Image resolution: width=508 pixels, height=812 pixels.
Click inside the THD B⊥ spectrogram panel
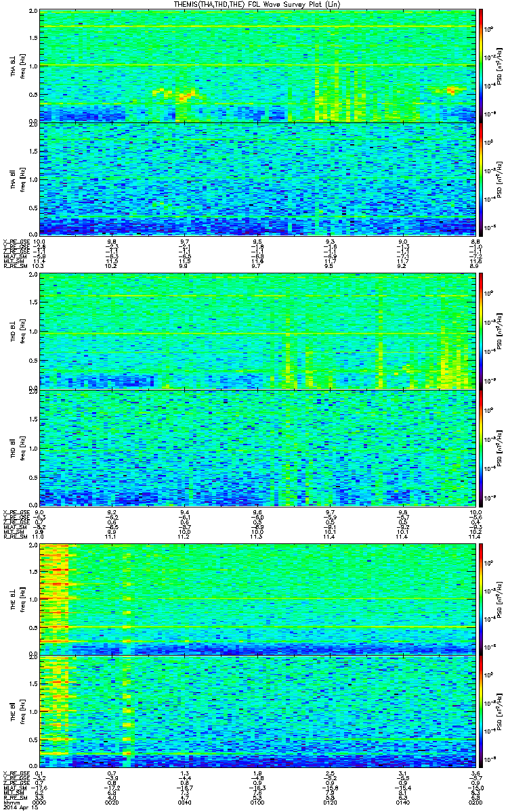(x=257, y=330)
